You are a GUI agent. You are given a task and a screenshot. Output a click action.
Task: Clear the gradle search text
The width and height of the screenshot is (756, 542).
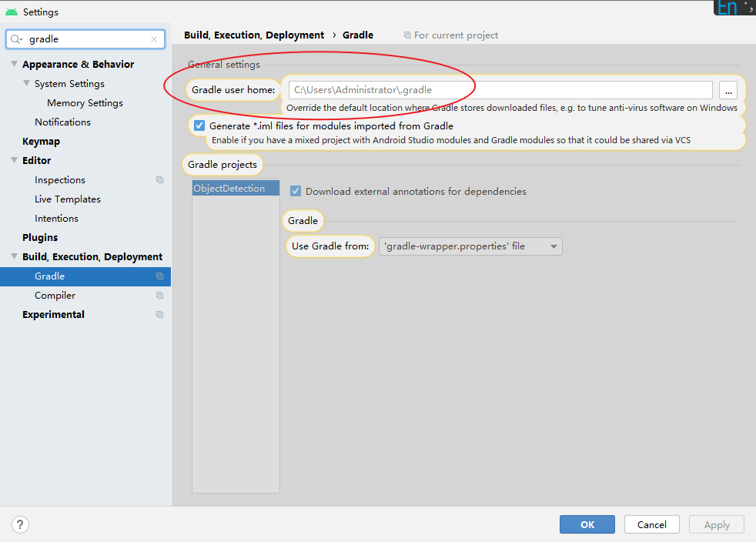(x=154, y=39)
